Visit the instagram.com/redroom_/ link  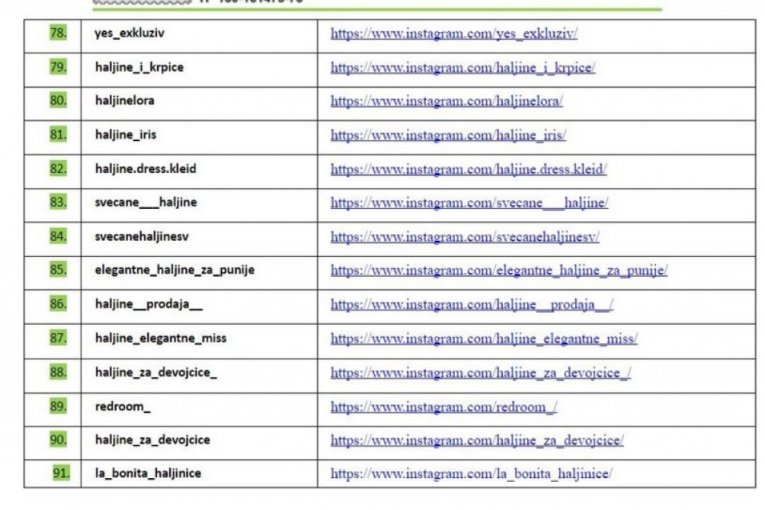444,407
